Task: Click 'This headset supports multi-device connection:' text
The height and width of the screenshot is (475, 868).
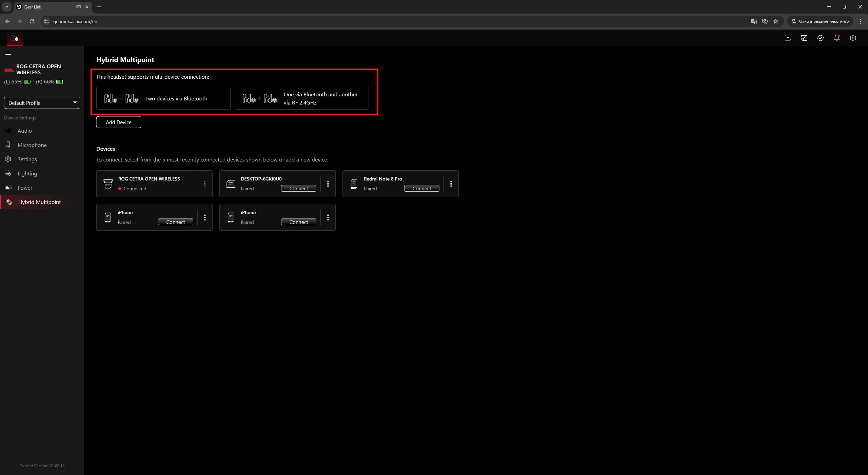Action: pyautogui.click(x=153, y=77)
